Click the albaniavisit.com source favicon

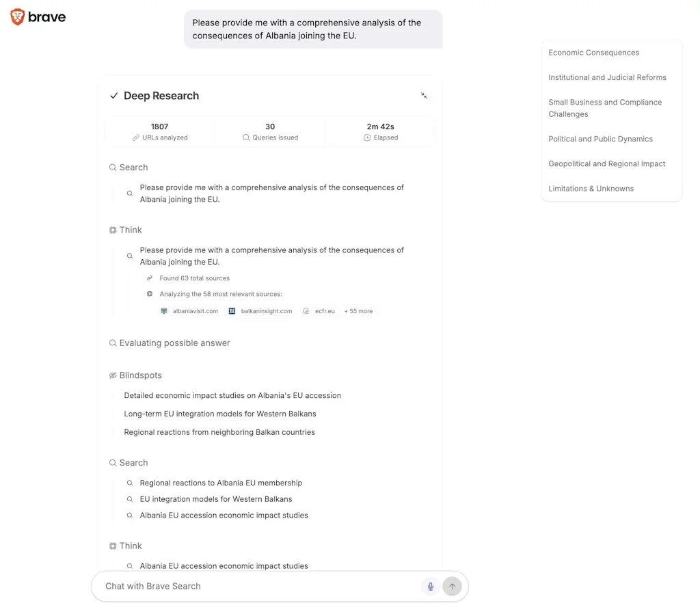(x=163, y=311)
